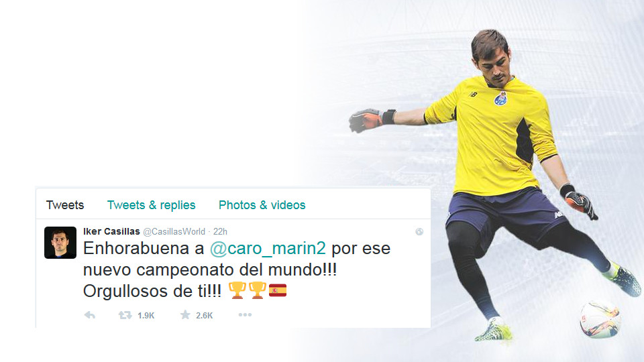Click the 2.6K favorites count
The image size is (644, 362).
pyautogui.click(x=204, y=316)
